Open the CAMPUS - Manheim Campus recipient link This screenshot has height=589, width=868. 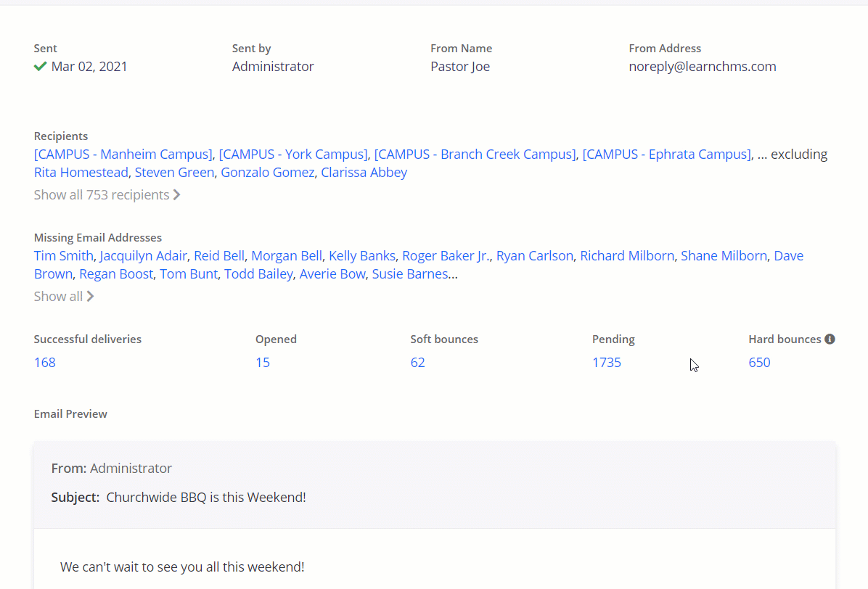click(123, 155)
